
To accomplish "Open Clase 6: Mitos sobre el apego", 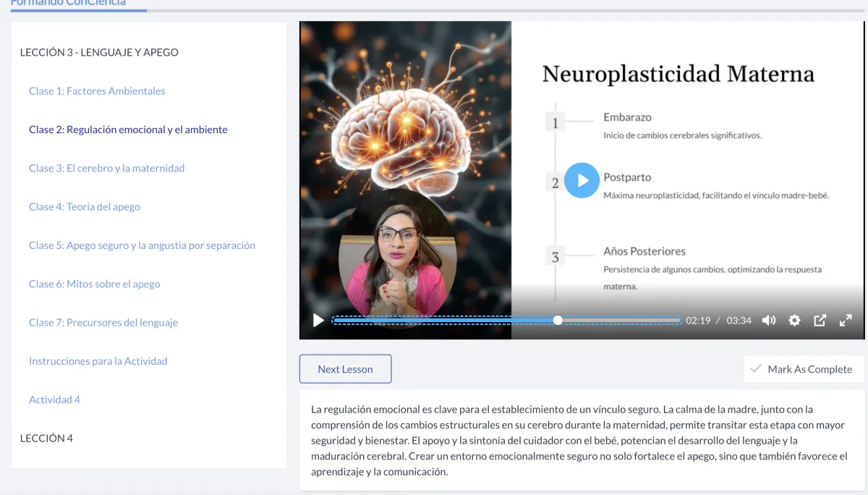I will tap(95, 284).
